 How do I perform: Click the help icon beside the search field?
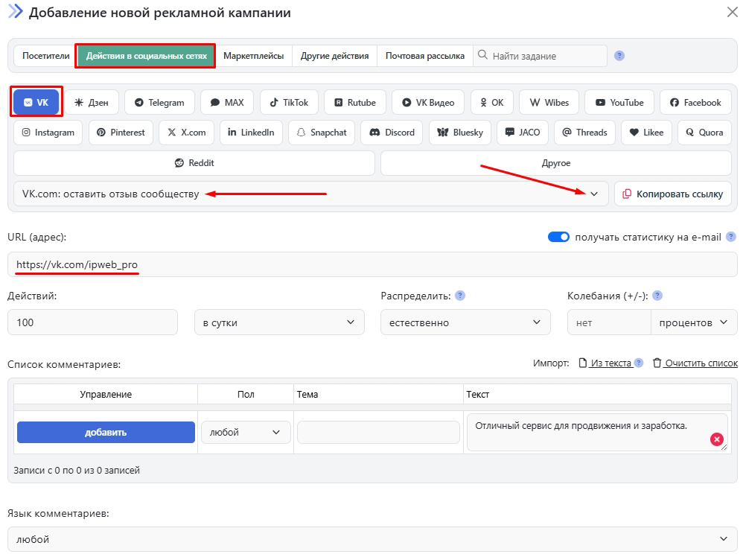click(619, 56)
